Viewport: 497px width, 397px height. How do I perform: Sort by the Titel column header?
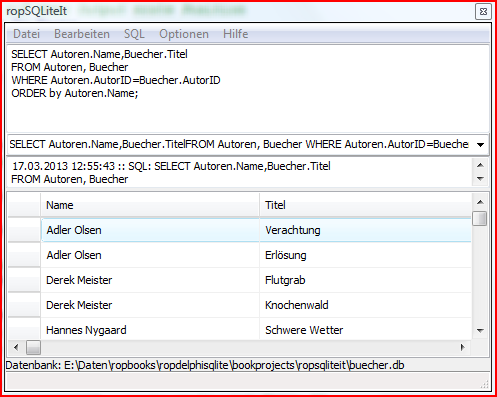[365, 205]
